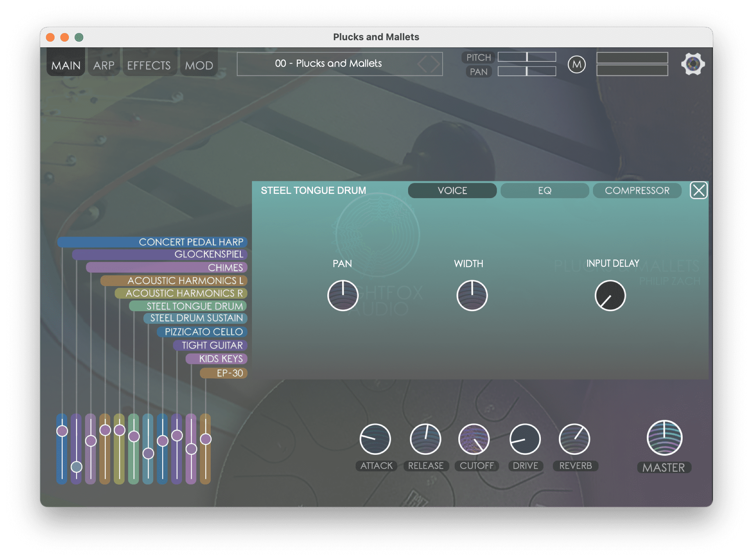Click the circled M button
The height and width of the screenshot is (560, 753).
pyautogui.click(x=576, y=65)
